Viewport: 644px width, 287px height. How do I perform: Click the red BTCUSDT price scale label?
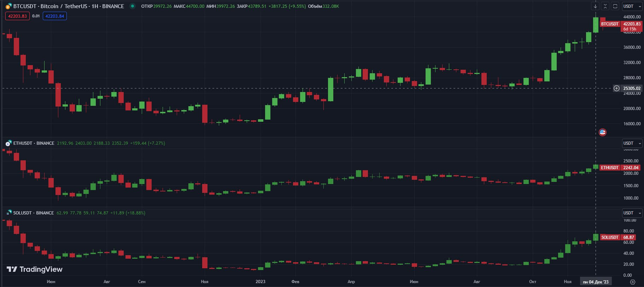click(x=610, y=24)
